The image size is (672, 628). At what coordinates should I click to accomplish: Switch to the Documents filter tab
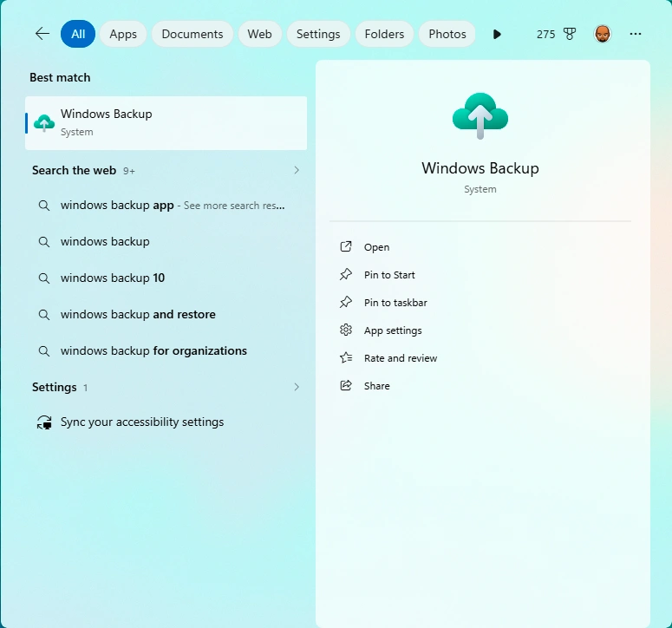pos(192,34)
